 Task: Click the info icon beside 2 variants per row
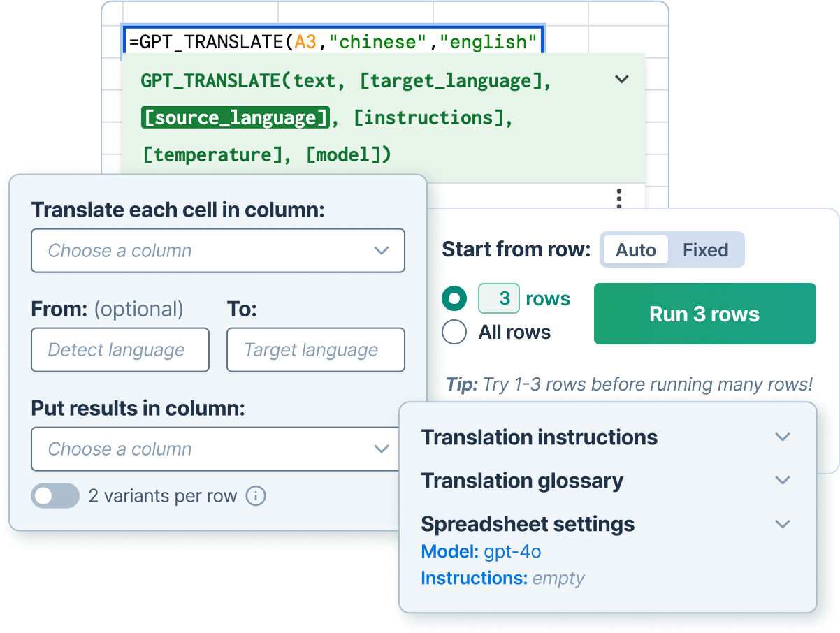pos(256,496)
